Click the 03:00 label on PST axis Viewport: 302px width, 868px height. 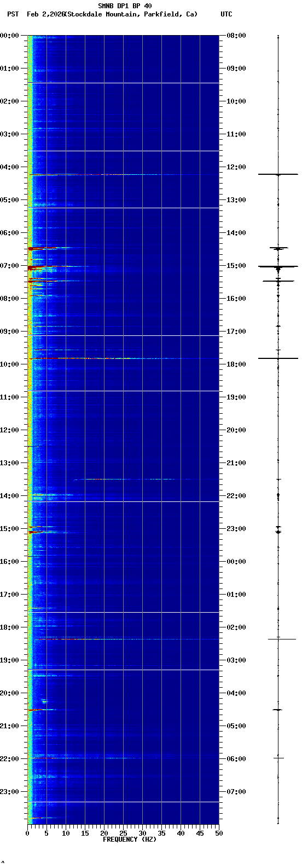click(9, 134)
